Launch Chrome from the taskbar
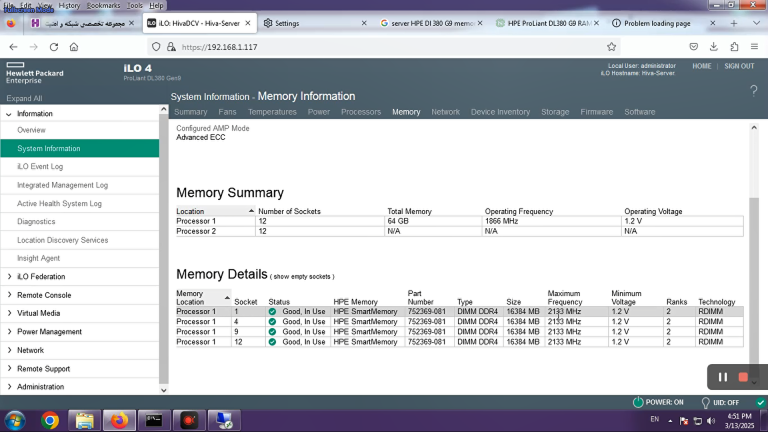This screenshot has width=768, height=432. (x=50, y=421)
